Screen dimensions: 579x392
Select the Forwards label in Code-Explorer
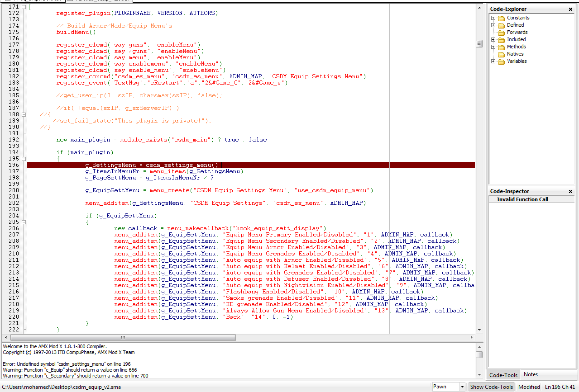pyautogui.click(x=517, y=33)
